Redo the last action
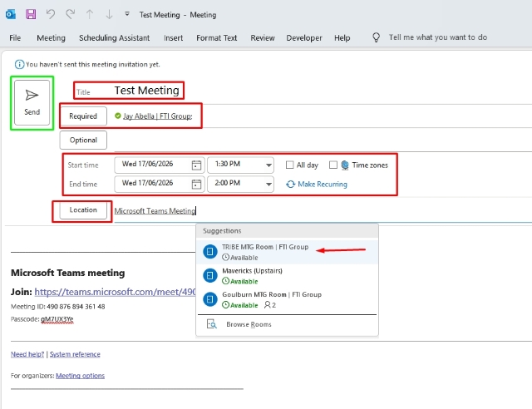This screenshot has width=532, height=409. pyautogui.click(x=70, y=14)
